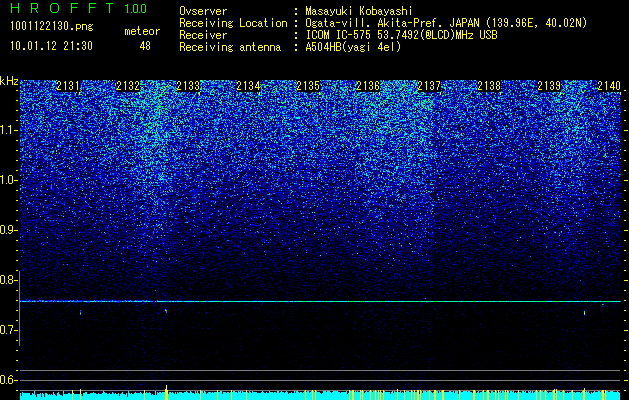This screenshot has height=400, width=629.
Task: Click the 0.9 frequency axis label
Action: (x=9, y=230)
